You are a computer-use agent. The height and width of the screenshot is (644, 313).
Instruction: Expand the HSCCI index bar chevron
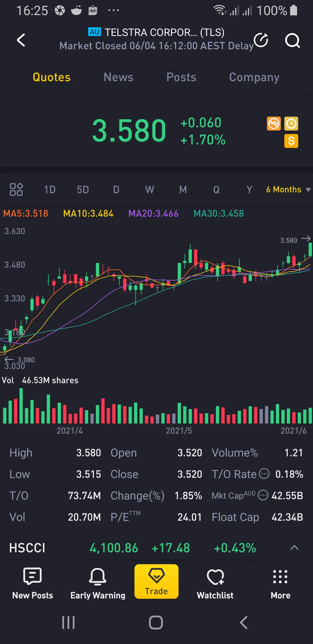tap(294, 548)
